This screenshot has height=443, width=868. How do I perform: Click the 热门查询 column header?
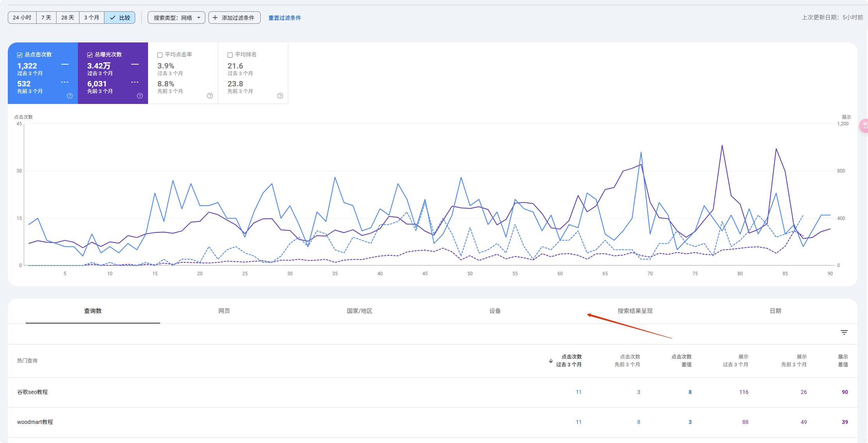pyautogui.click(x=27, y=360)
